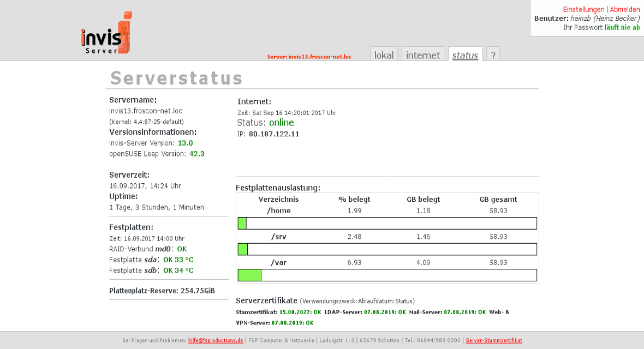Click FSP Computer & Netzwerke footer text
The width and height of the screenshot is (644, 349).
281,340
